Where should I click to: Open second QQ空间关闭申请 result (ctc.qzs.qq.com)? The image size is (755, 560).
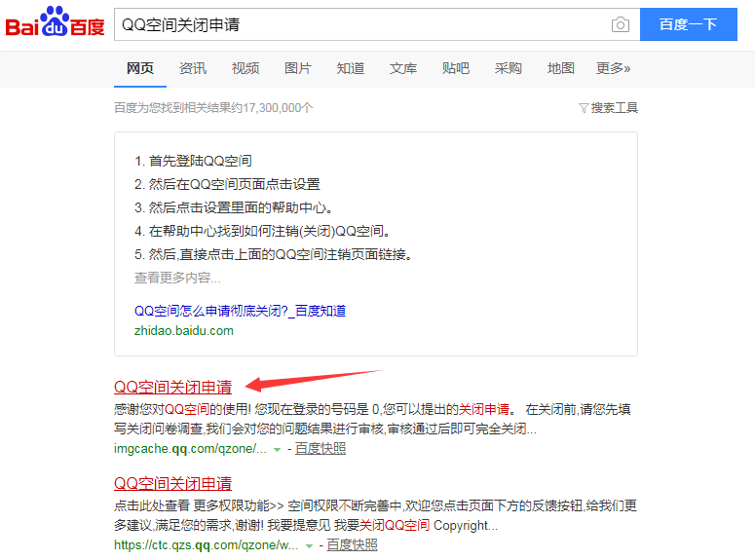(x=172, y=483)
